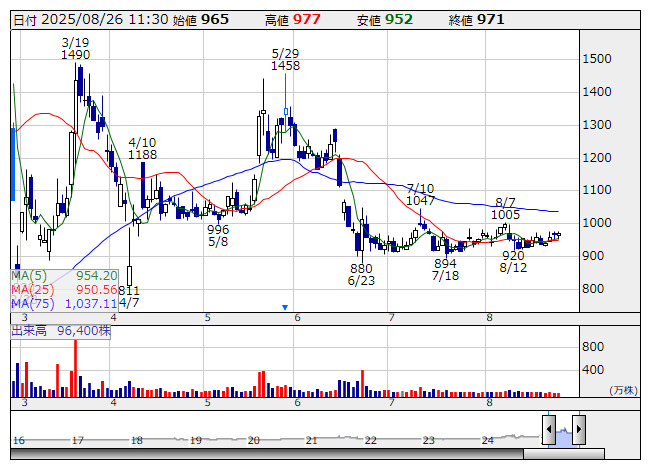The image size is (653, 470).
Task: Click the MA(75) legend entry
Action: 65,303
